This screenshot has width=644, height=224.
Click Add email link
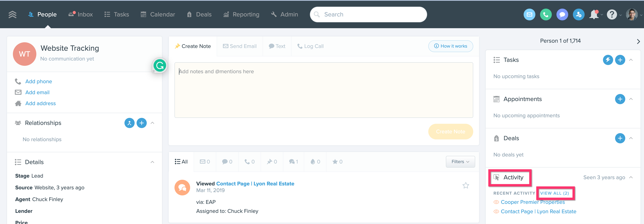point(37,92)
